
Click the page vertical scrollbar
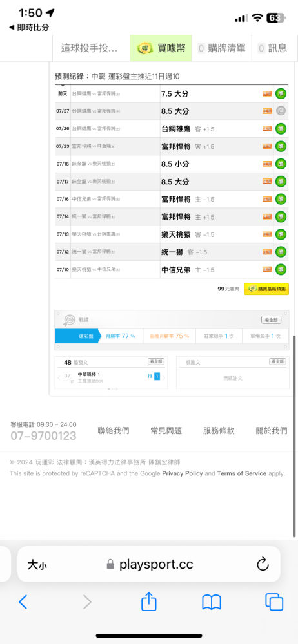[295, 435]
